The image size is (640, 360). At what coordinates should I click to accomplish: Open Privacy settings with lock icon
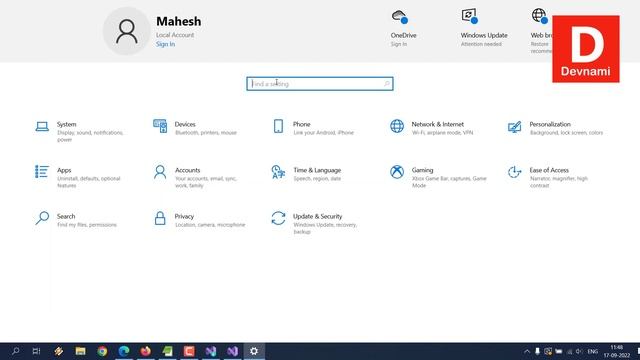[199, 220]
